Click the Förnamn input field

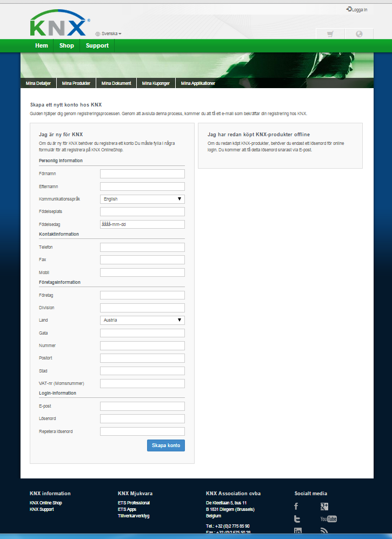(x=142, y=174)
